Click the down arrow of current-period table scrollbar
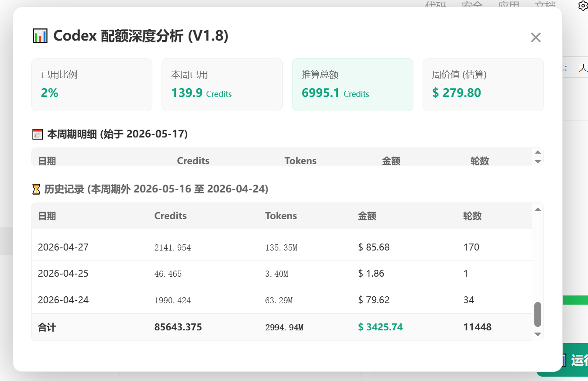 [x=538, y=161]
